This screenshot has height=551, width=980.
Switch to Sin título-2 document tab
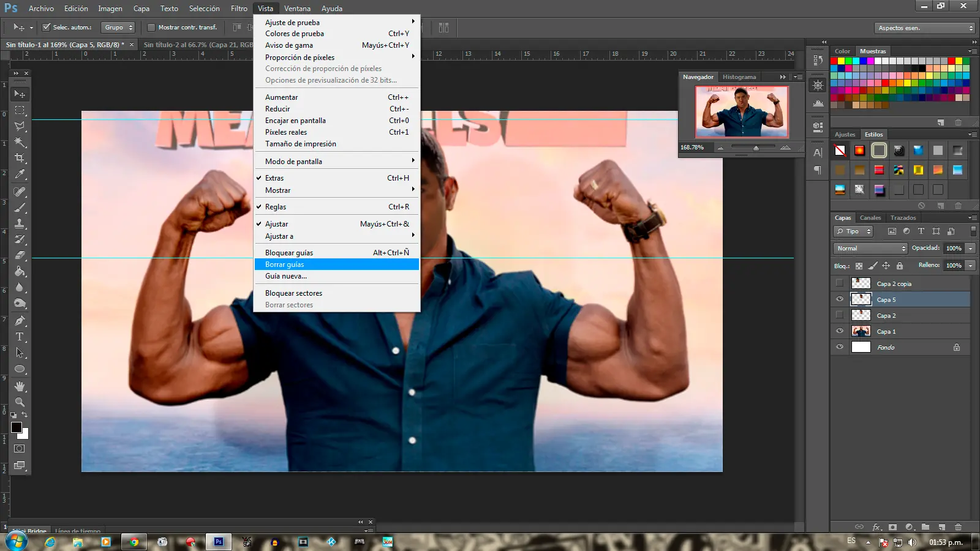198,45
